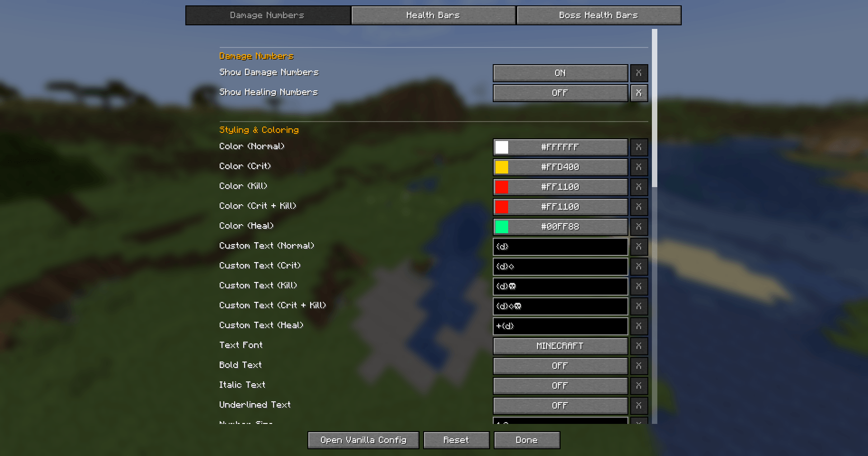Viewport: 868px width, 456px height.
Task: Click the X reset icon for Color (Crit + Kill)
Action: coord(639,207)
